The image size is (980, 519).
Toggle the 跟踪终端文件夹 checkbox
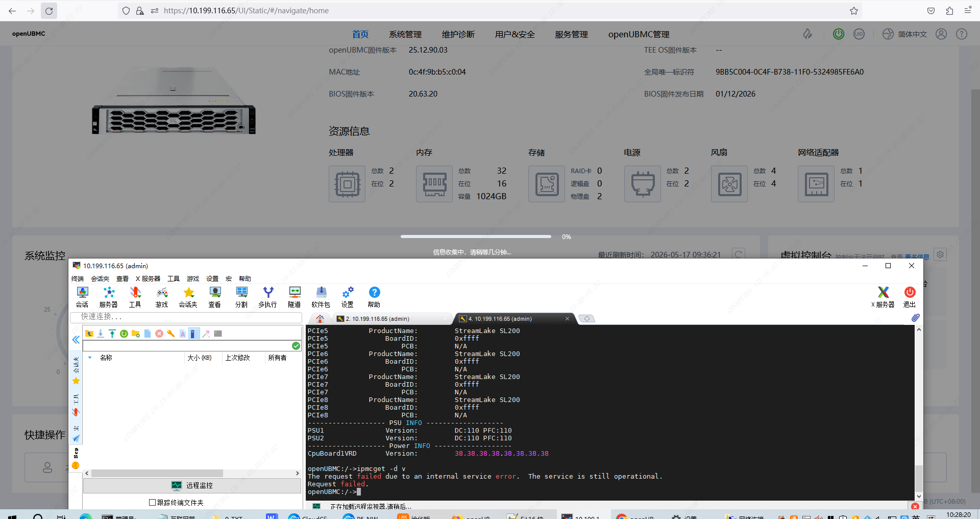click(x=152, y=503)
